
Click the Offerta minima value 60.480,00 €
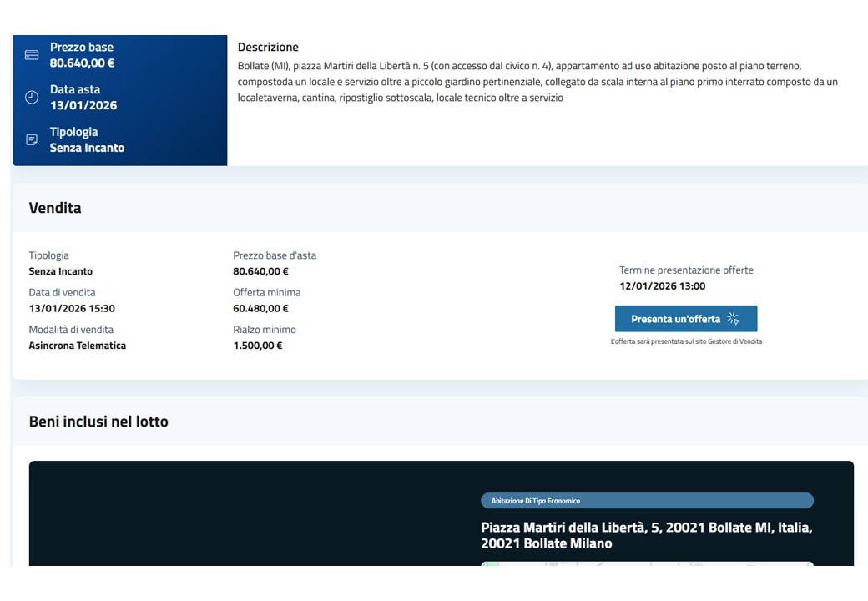tap(260, 308)
